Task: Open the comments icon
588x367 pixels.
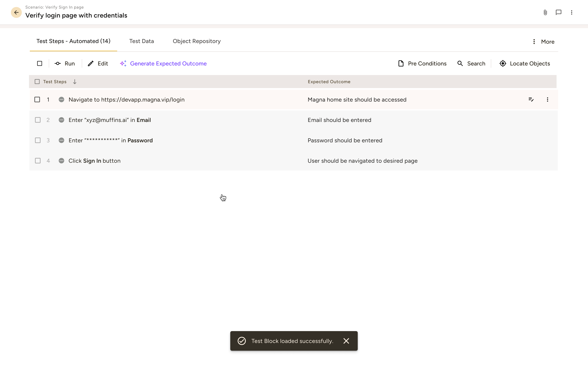Action: click(558, 12)
